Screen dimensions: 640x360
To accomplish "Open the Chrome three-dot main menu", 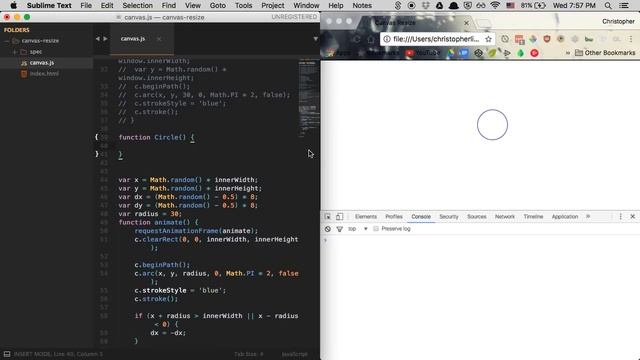I will click(631, 39).
